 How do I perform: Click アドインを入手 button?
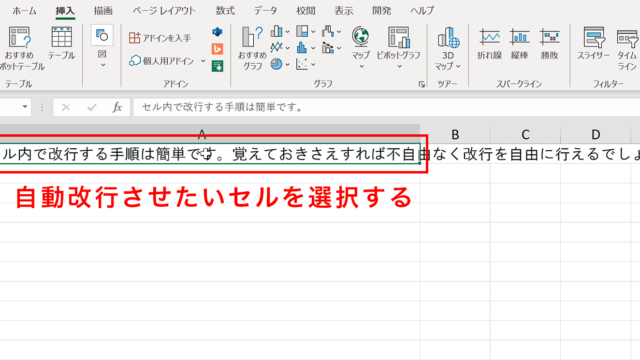160,38
